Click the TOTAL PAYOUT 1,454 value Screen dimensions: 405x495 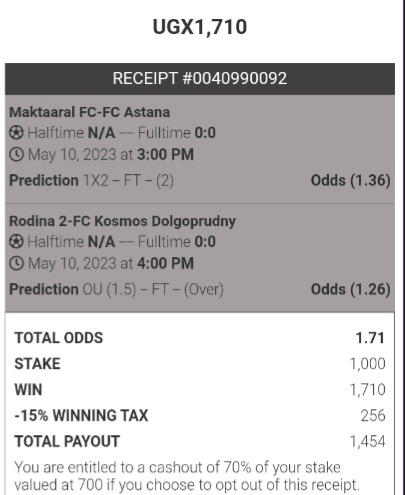pyautogui.click(x=367, y=442)
